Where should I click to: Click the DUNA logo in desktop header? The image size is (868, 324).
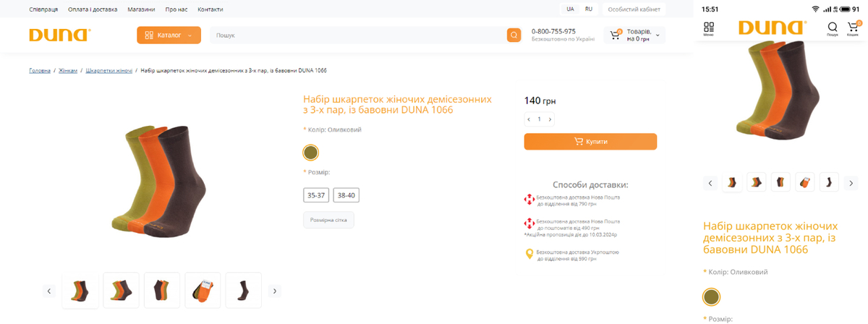[59, 35]
